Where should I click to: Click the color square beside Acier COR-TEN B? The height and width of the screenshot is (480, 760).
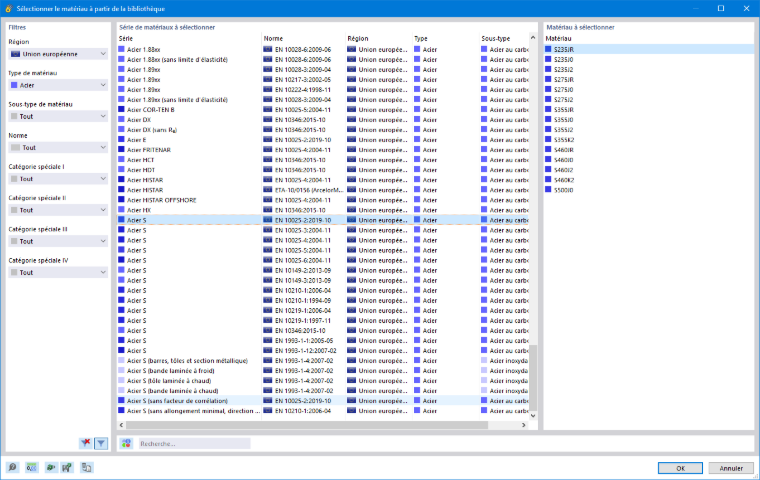(x=122, y=110)
